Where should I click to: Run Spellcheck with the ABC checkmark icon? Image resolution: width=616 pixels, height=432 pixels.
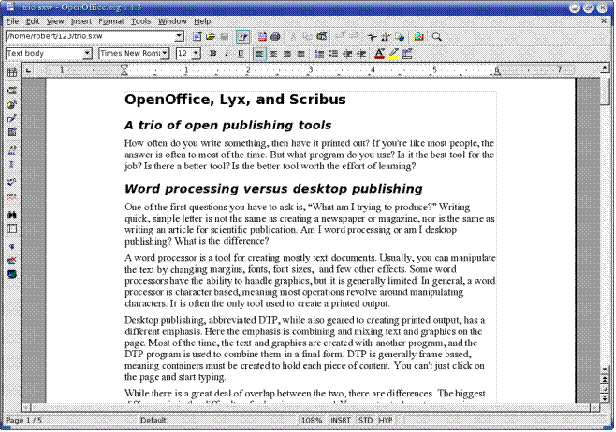click(12, 183)
